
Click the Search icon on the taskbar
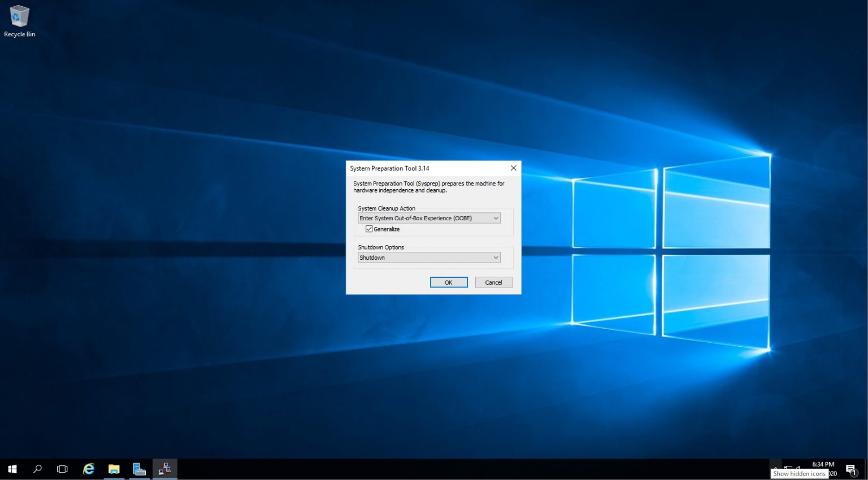(37, 469)
